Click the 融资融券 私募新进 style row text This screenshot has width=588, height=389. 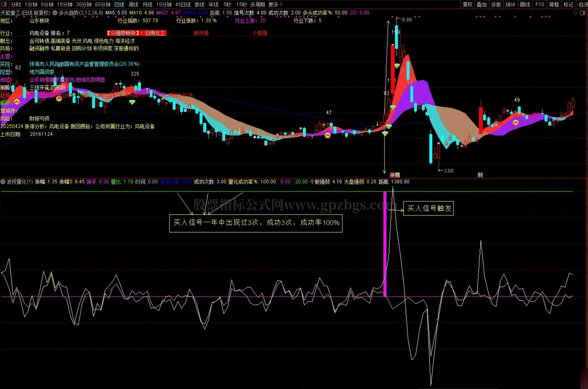pyautogui.click(x=84, y=48)
